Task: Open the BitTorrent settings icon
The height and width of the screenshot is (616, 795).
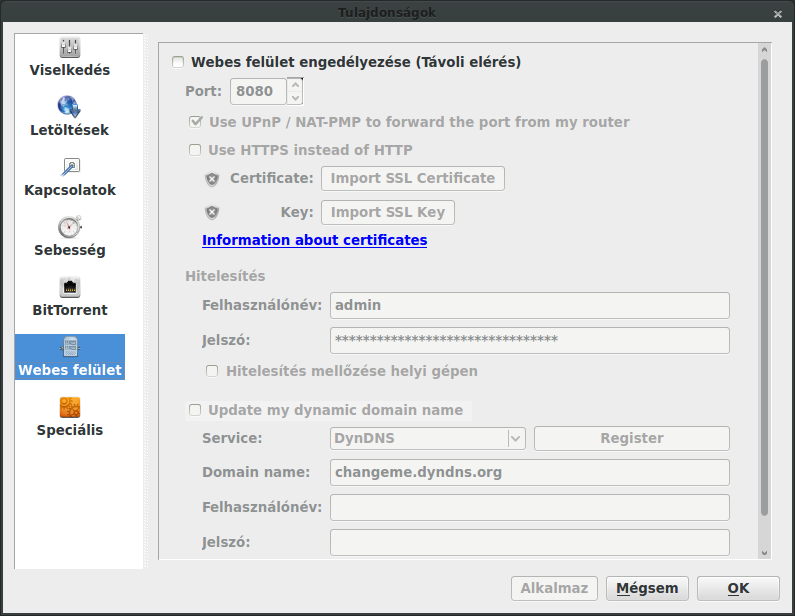Action: (69, 287)
